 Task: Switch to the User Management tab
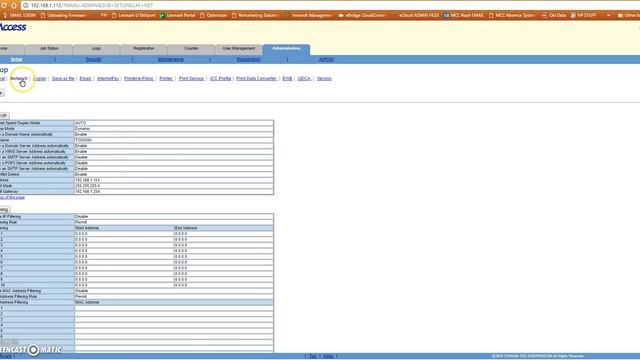(239, 49)
